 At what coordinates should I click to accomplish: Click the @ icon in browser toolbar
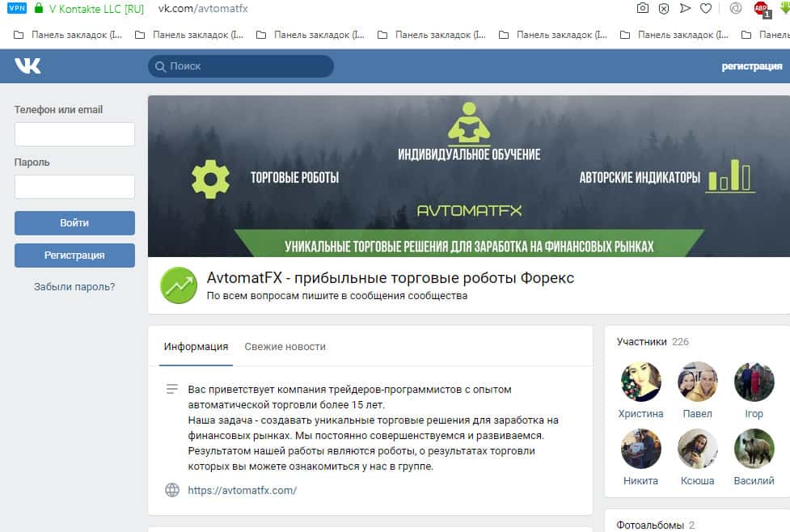click(736, 8)
